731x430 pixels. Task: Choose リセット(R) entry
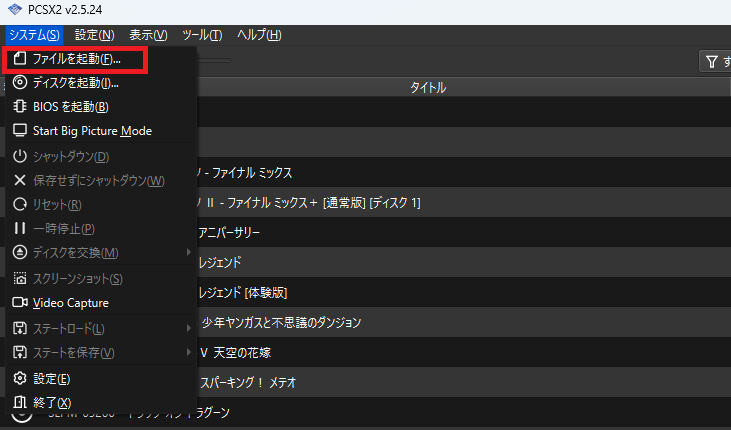coord(101,204)
